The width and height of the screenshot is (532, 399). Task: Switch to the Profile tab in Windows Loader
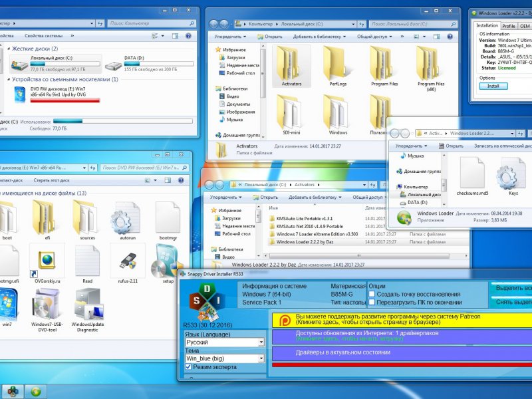[509, 26]
